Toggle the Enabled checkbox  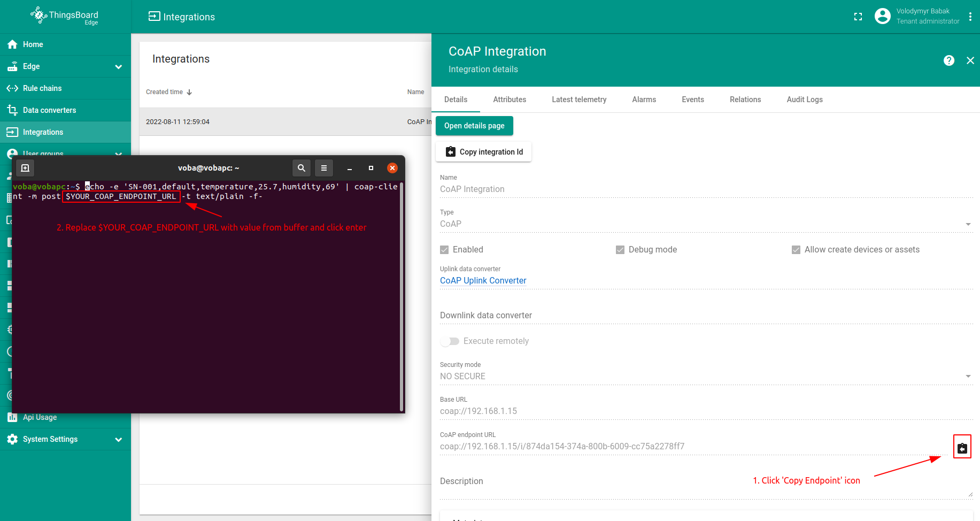[x=444, y=250]
